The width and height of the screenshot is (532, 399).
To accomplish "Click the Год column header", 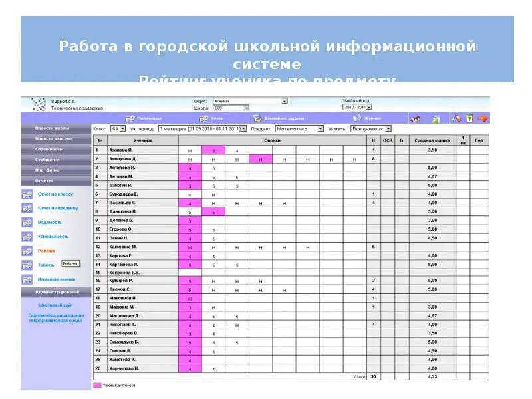I will (x=479, y=140).
